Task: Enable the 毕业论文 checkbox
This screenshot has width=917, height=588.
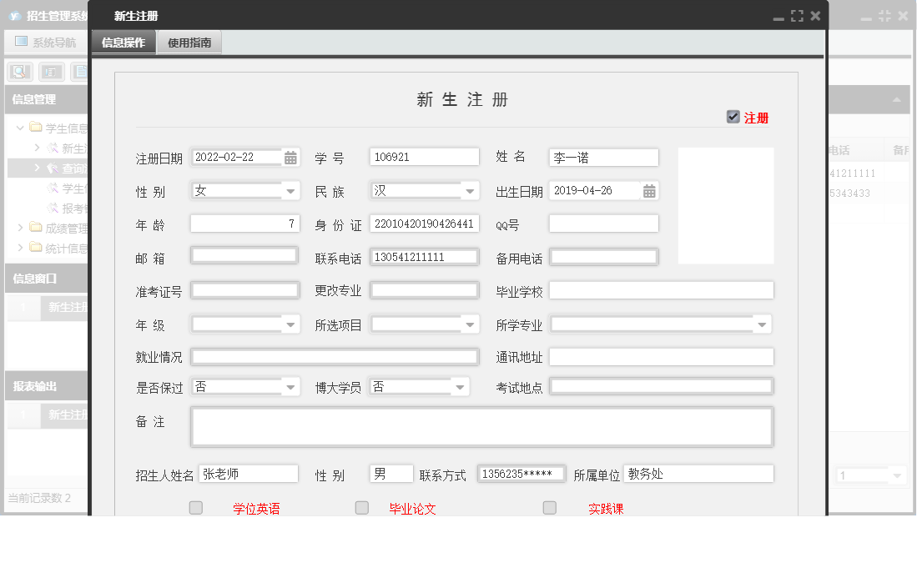Action: (x=361, y=507)
